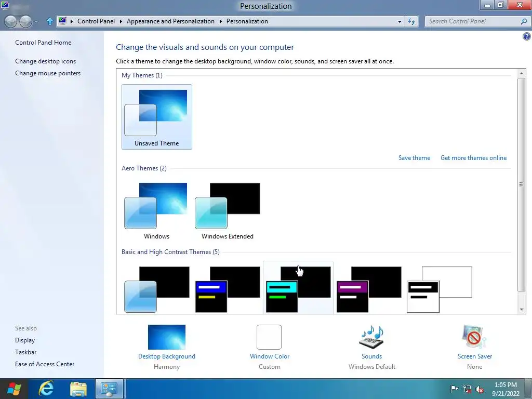532x399 pixels.
Task: Click the Desktop Background text link
Action: [167, 356]
